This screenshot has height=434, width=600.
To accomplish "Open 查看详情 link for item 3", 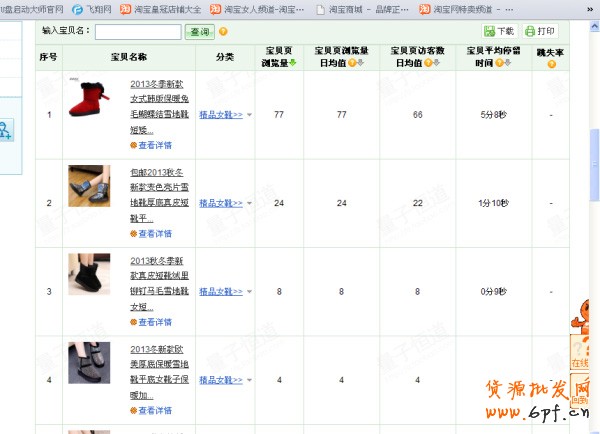I will coord(150,322).
